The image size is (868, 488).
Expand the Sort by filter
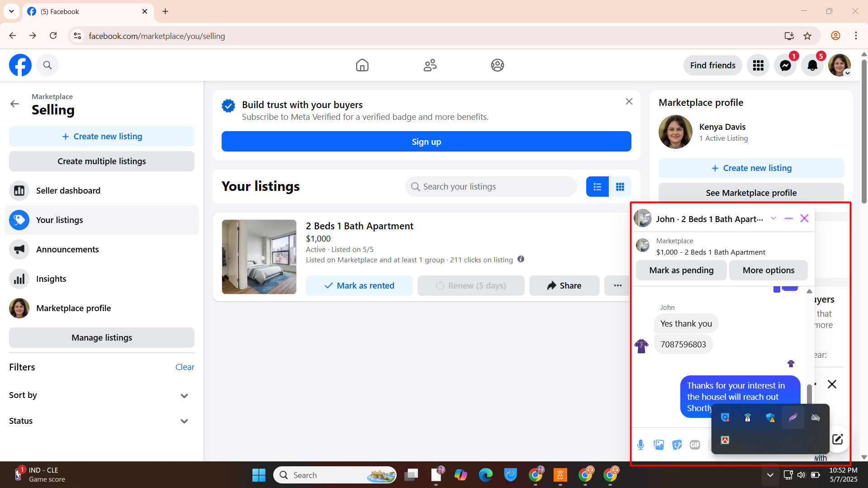pyautogui.click(x=98, y=395)
